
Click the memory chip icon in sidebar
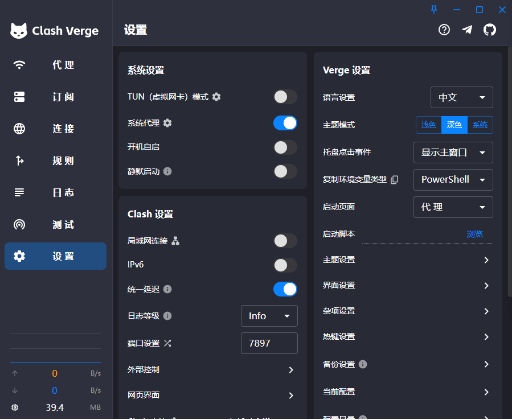[x=15, y=407]
